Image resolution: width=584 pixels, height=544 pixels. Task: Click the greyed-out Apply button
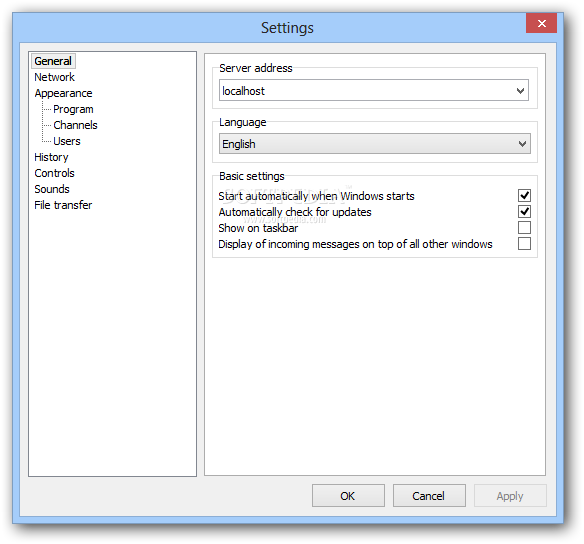pos(510,496)
